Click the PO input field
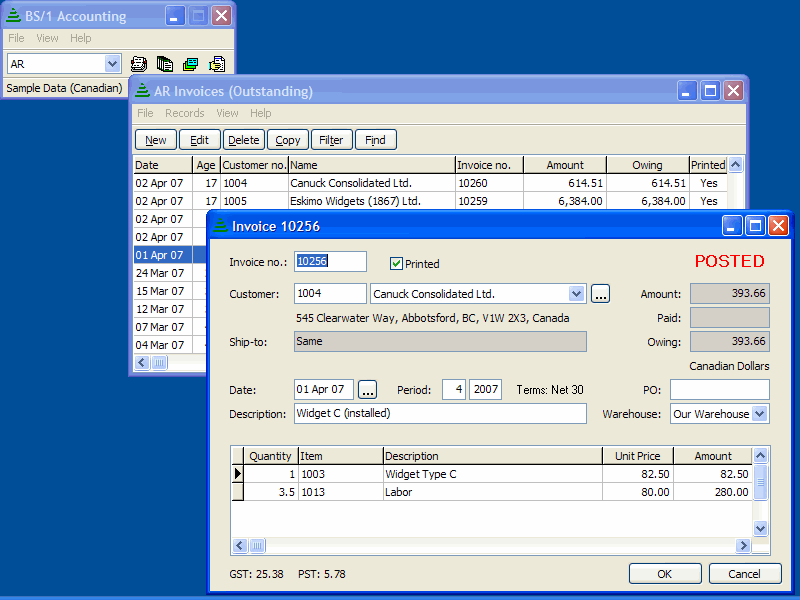 click(x=719, y=389)
